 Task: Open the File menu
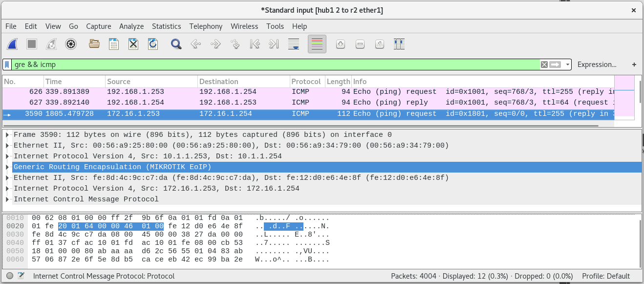click(x=11, y=26)
